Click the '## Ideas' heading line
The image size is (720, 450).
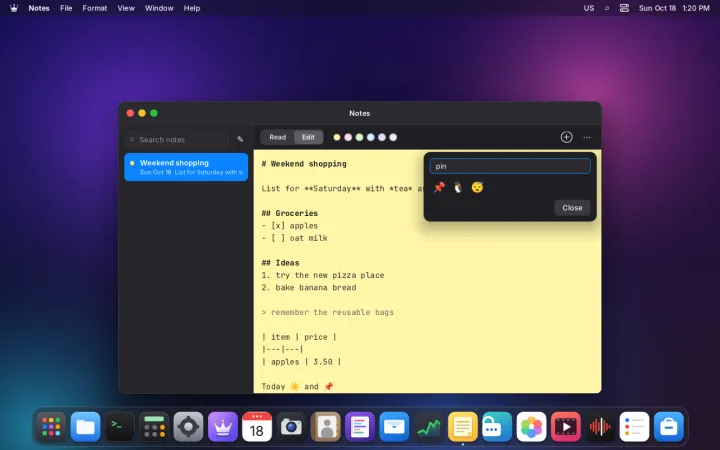pos(280,263)
